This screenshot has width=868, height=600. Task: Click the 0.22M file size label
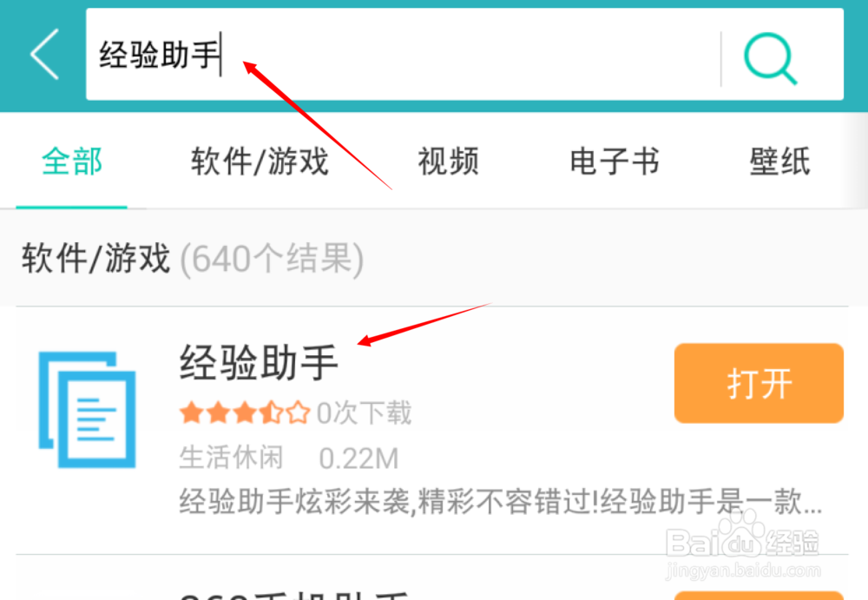[x=358, y=458]
